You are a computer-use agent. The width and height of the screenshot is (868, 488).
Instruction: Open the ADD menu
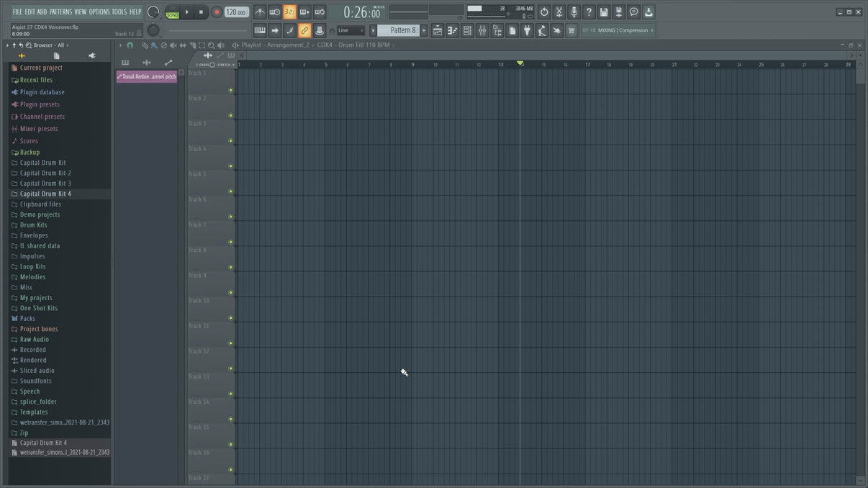coord(42,12)
